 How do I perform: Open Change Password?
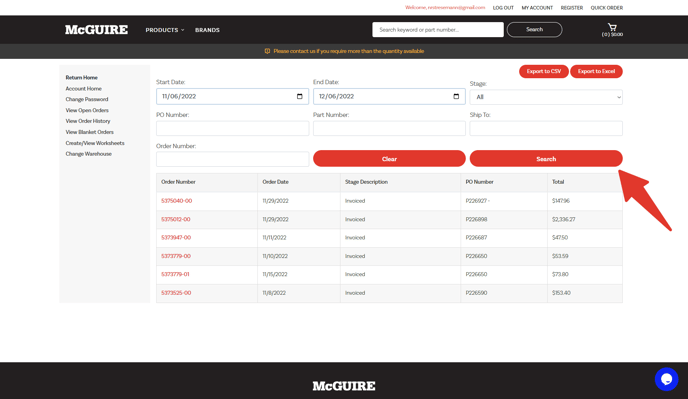(x=87, y=99)
